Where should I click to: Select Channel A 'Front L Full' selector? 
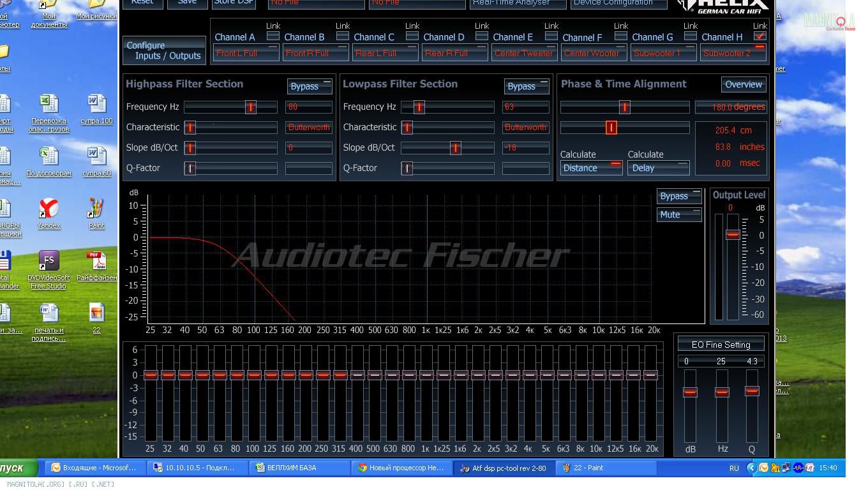pos(246,53)
